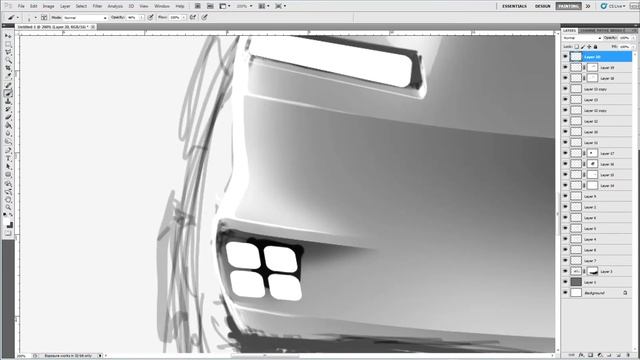Open the Screen Mode dropdown

tap(280, 6)
